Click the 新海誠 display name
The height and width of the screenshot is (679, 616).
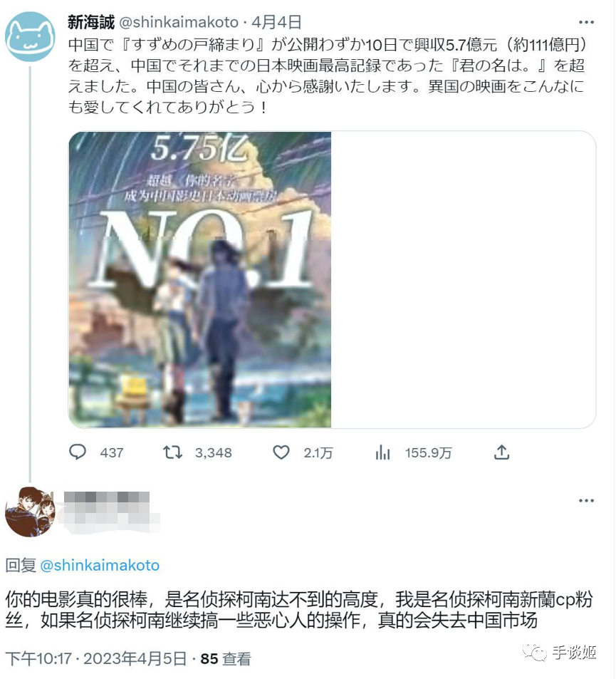click(x=91, y=21)
